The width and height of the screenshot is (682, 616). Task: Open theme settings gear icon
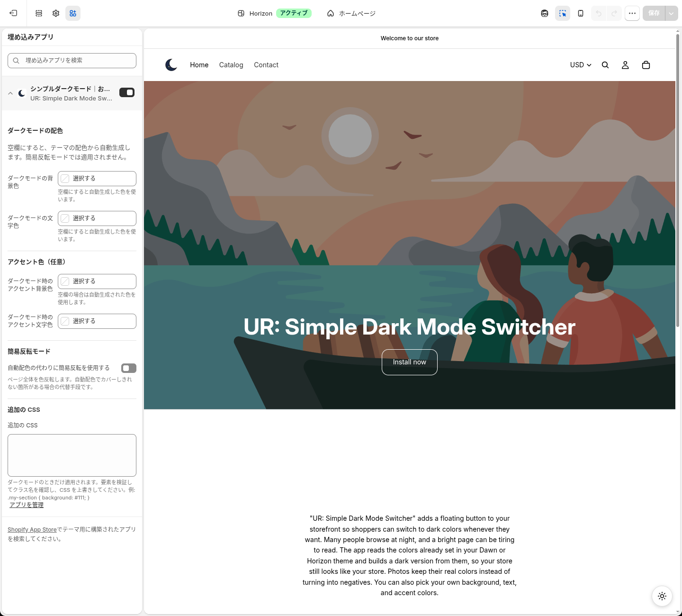(x=56, y=13)
